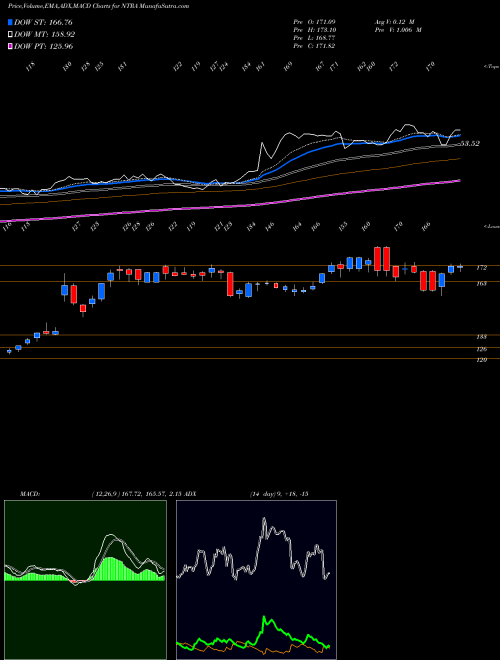Click the 'Avg V: 0.12 M' volume text
This screenshot has height=660, width=500.
click(x=395, y=21)
